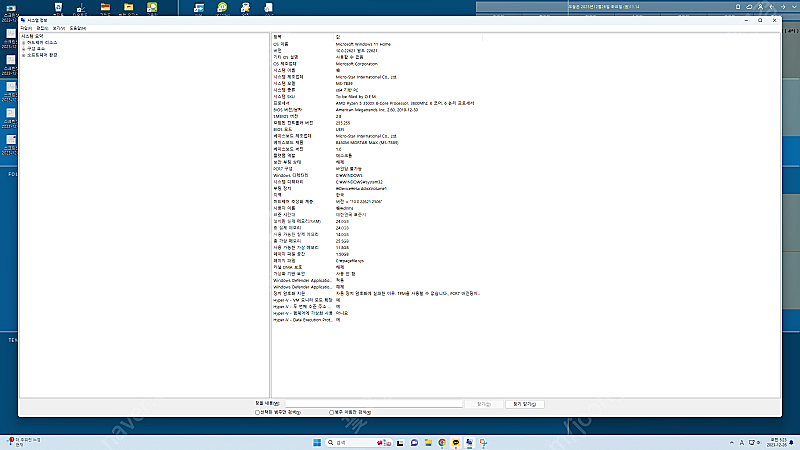Open Snipping Tool from taskbar
The width and height of the screenshot is (800, 450).
point(483,442)
